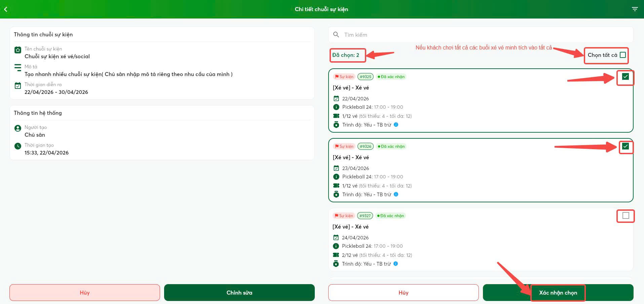Click Đã xác nhận status on event #9326

(391, 146)
